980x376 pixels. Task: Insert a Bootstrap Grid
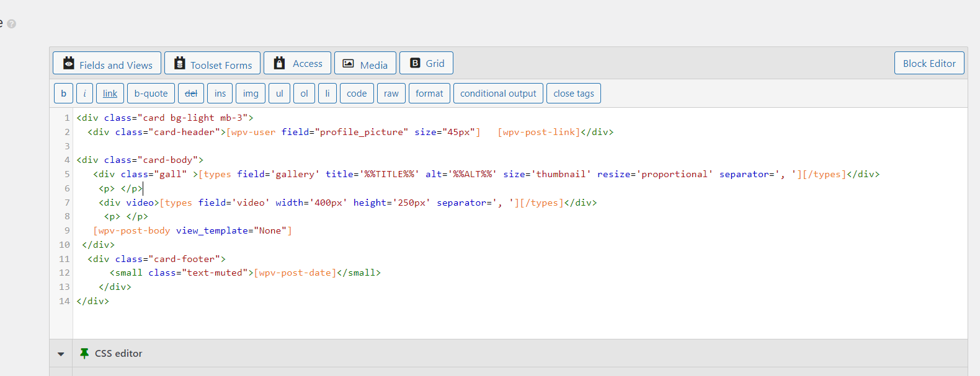coord(426,63)
